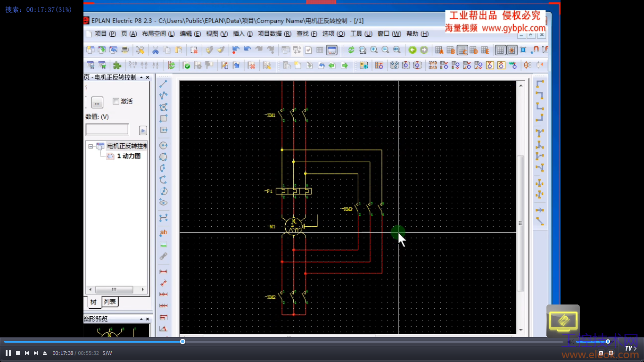Click the video player pause button
The image size is (644, 362).
pos(8,353)
